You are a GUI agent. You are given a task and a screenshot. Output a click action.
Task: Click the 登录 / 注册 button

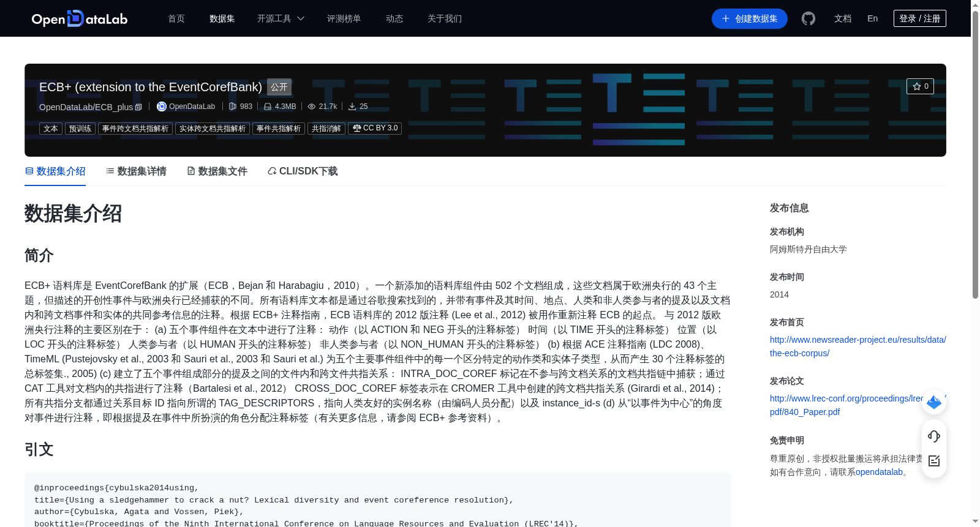(920, 18)
